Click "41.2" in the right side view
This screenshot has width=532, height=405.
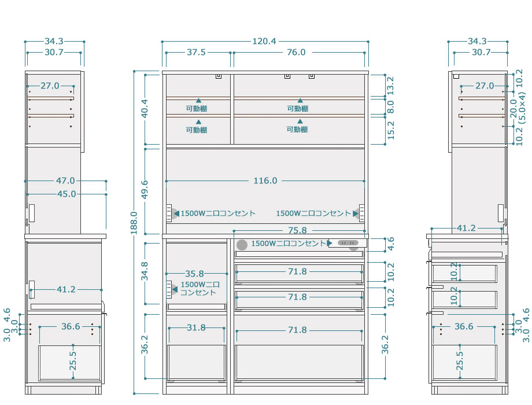click(x=466, y=228)
